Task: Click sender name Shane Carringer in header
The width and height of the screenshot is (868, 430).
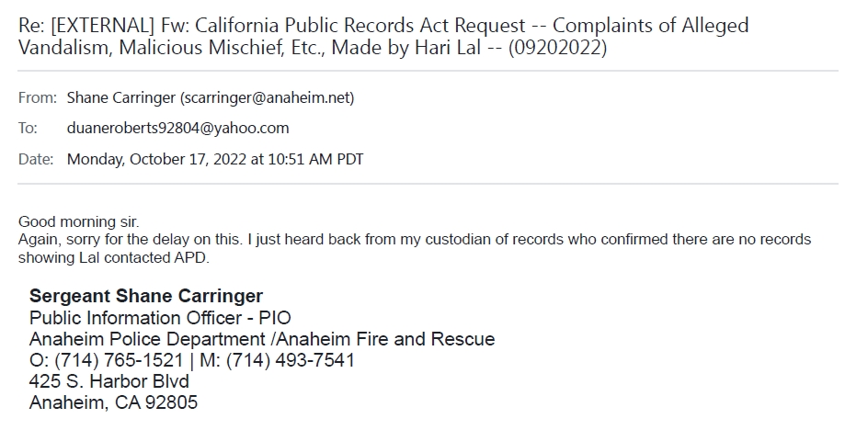Action: 121,97
